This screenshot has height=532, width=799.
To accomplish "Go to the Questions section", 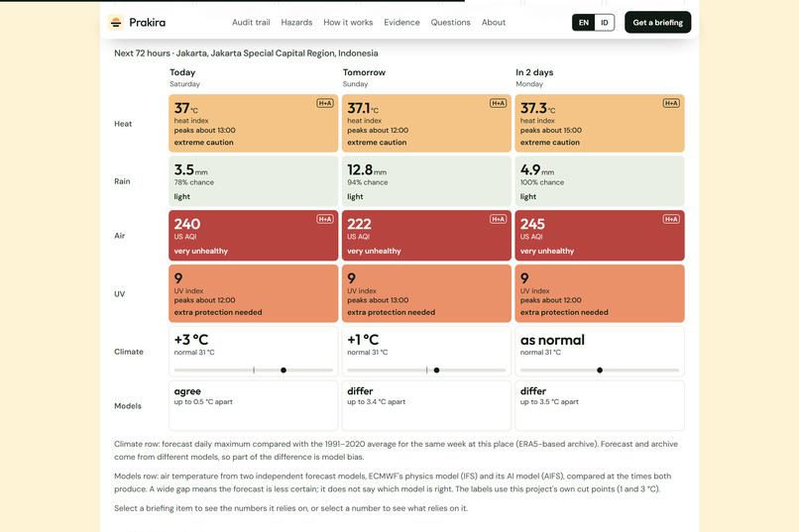I will pyautogui.click(x=450, y=23).
